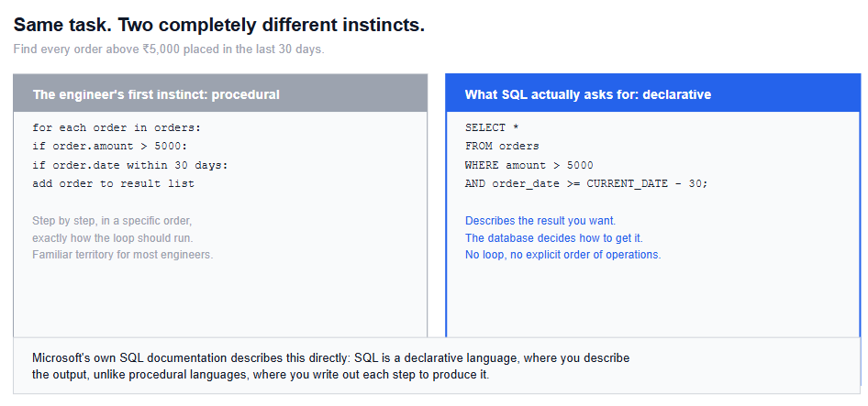Screen dimensions: 868x406
Task: Click the "Step by step, in a specific order," text
Action: click(x=112, y=221)
